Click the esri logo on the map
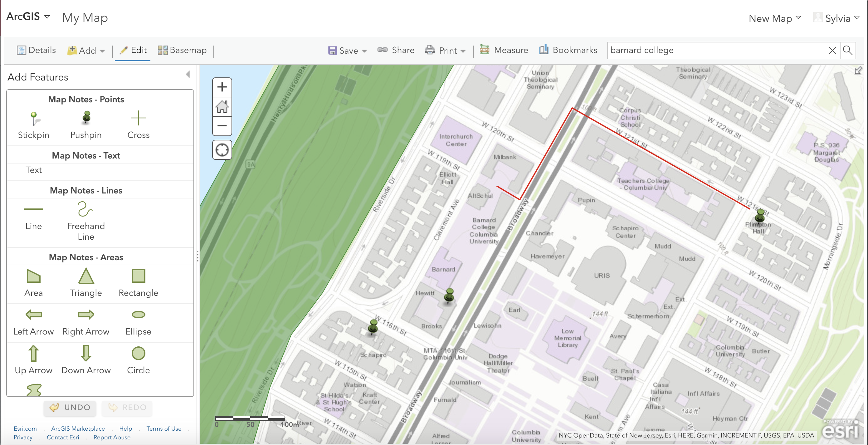The width and height of the screenshot is (868, 445). (x=840, y=429)
